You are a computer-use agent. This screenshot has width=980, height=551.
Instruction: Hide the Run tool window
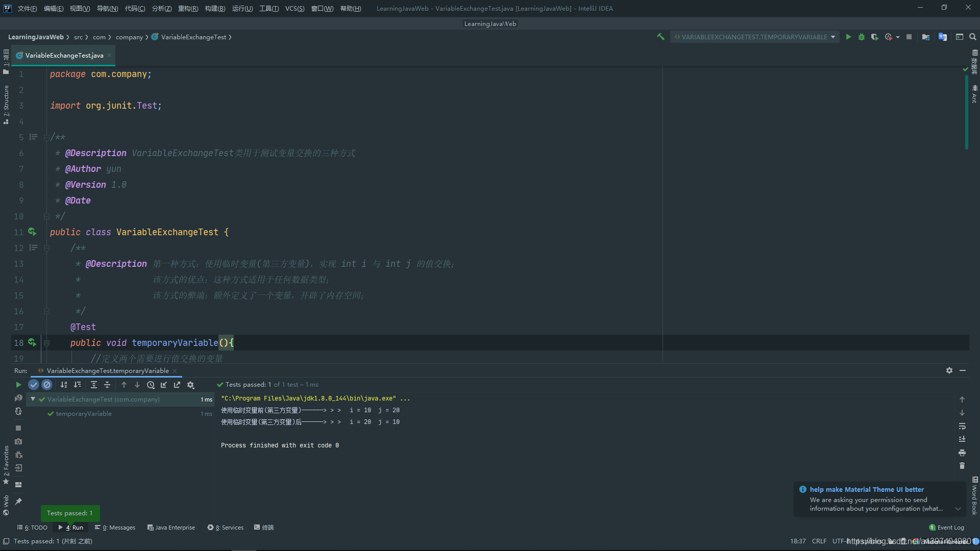click(x=963, y=370)
